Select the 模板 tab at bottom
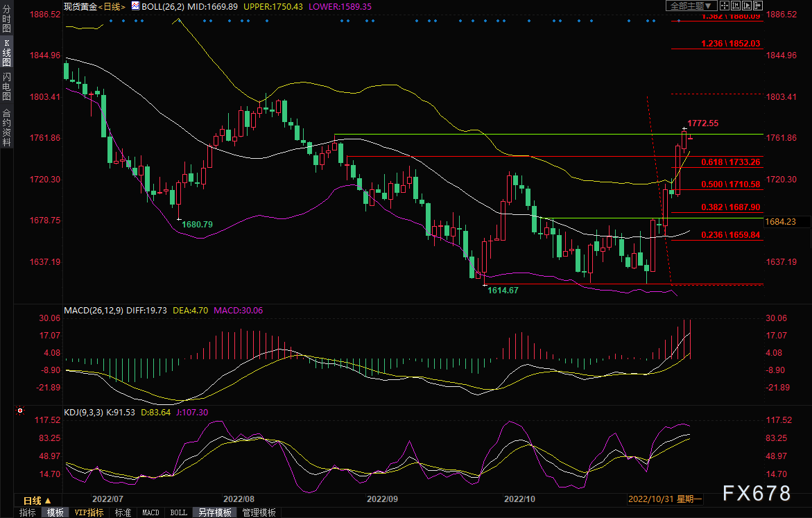This screenshot has height=518, width=812. tap(55, 512)
